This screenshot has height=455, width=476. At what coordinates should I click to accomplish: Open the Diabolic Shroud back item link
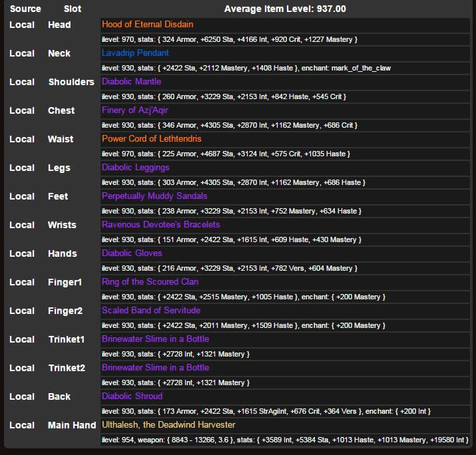click(132, 396)
